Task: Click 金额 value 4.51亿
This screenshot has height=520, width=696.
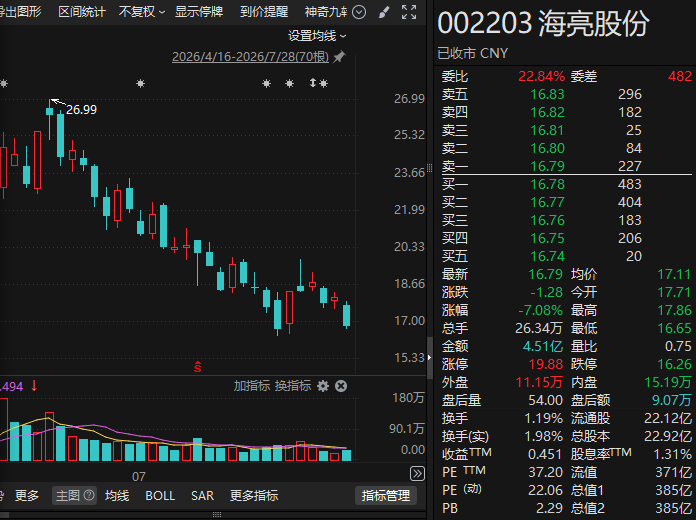Action: pos(542,346)
